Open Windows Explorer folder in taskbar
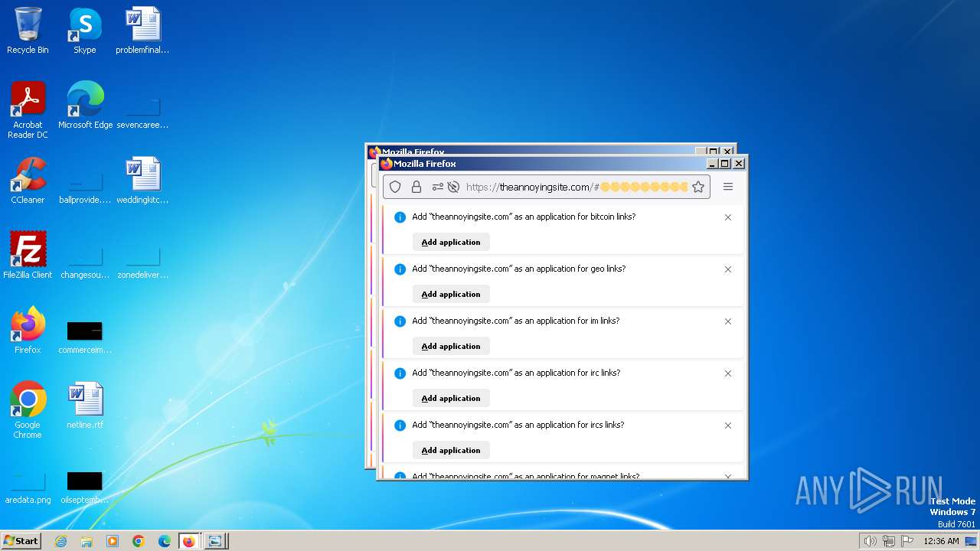The image size is (980, 551). (x=87, y=541)
